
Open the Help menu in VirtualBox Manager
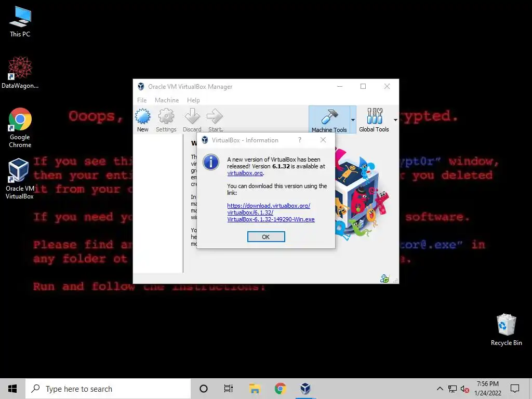(x=193, y=100)
